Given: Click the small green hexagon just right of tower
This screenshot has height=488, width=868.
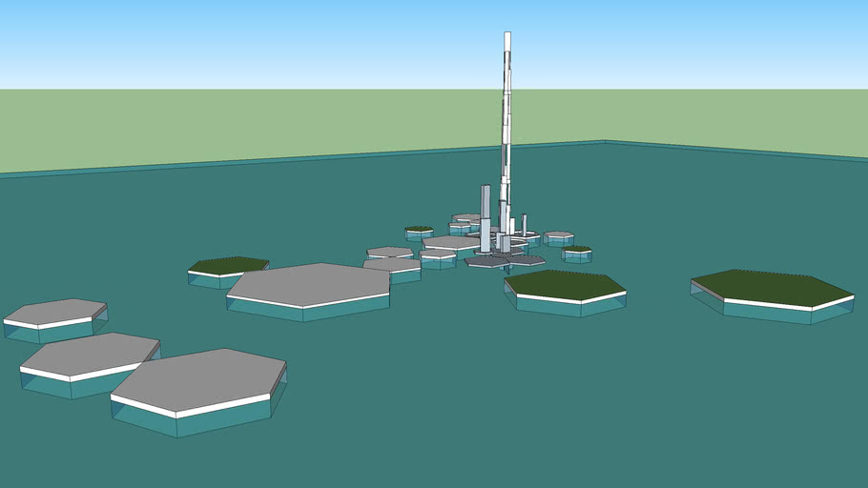Looking at the screenshot, I should click(x=577, y=250).
